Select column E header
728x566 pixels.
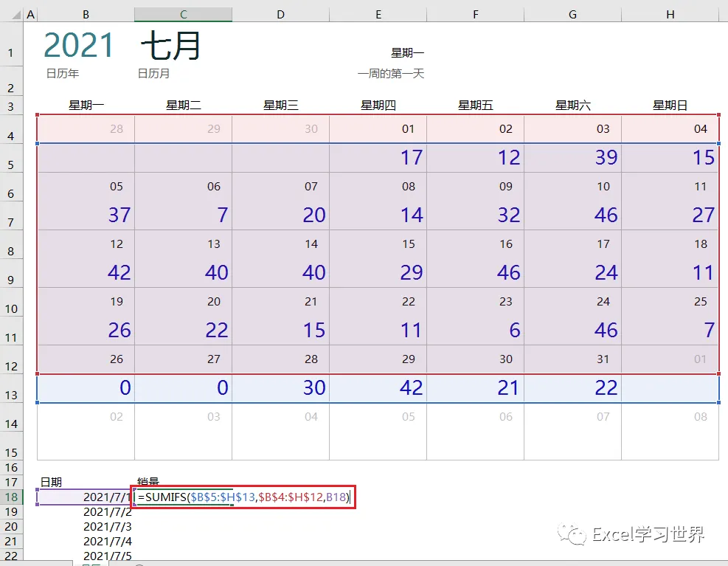point(378,15)
